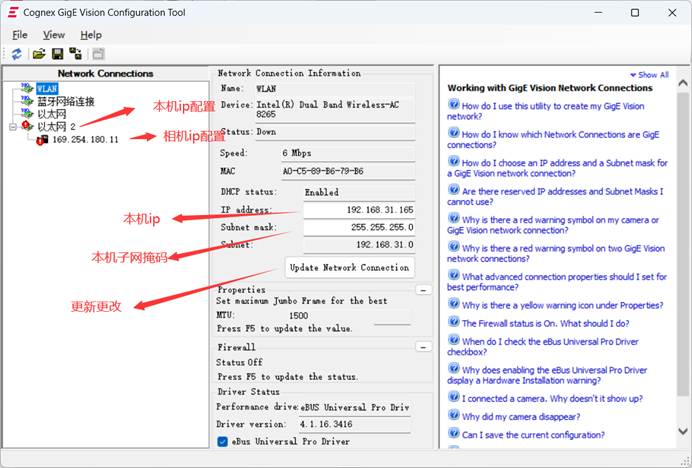Click help icon for 'camera doesn't show up'
Screen dimensions: 692x468
pyautogui.click(x=454, y=397)
